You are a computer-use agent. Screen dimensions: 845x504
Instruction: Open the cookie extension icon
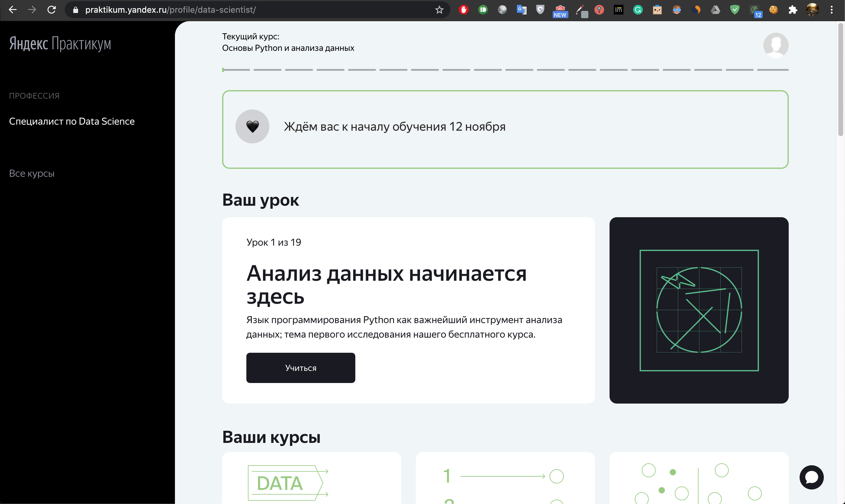point(774,10)
